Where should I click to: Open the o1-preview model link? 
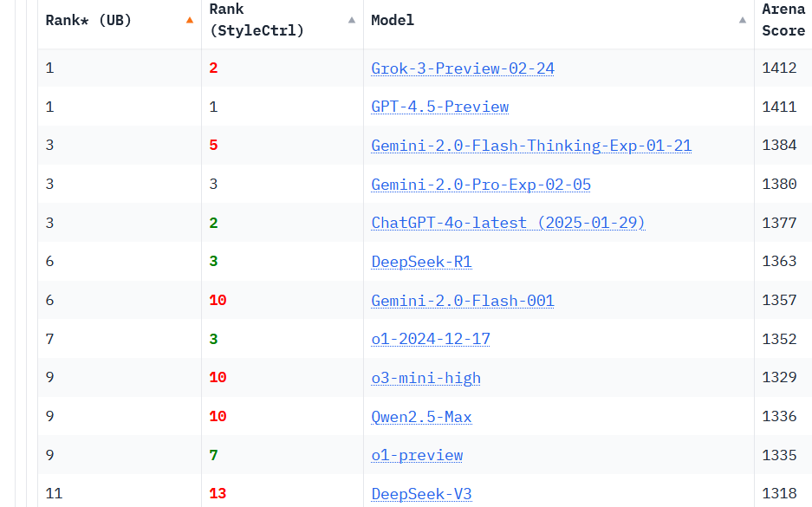tap(417, 455)
